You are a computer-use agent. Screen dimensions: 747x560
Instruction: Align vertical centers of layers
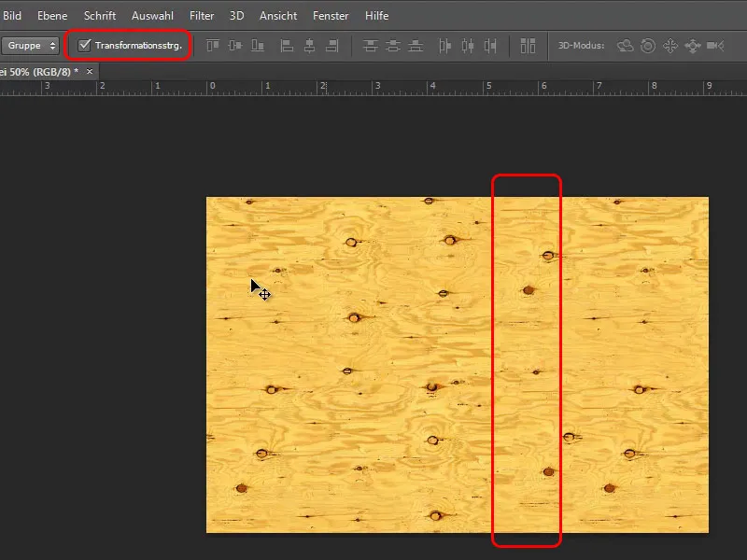point(235,46)
